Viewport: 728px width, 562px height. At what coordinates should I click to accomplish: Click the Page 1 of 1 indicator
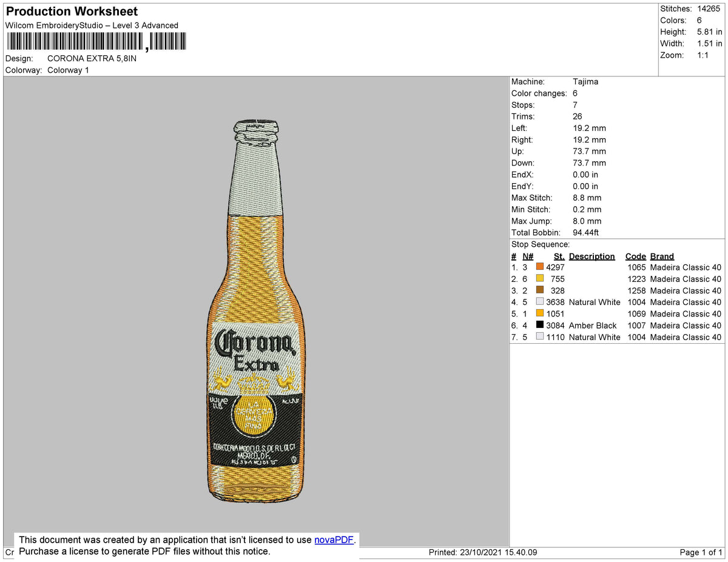[700, 552]
